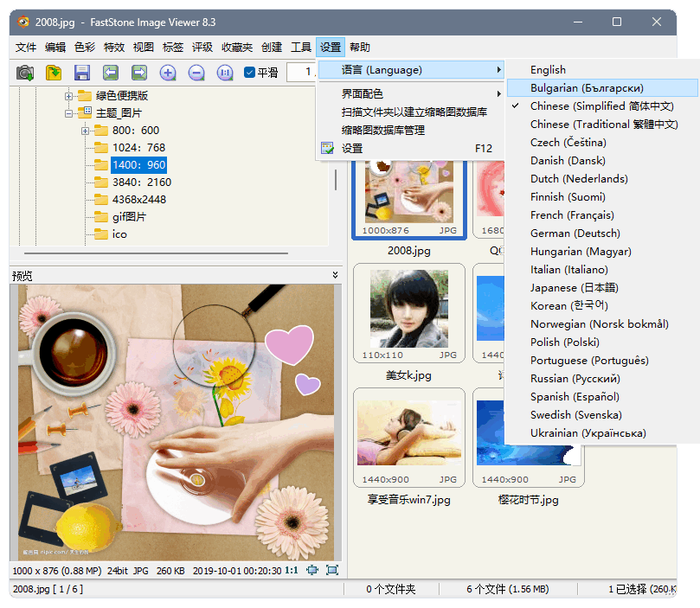The width and height of the screenshot is (700, 608).
Task: Click the zoom out magnifier icon
Action: (196, 73)
